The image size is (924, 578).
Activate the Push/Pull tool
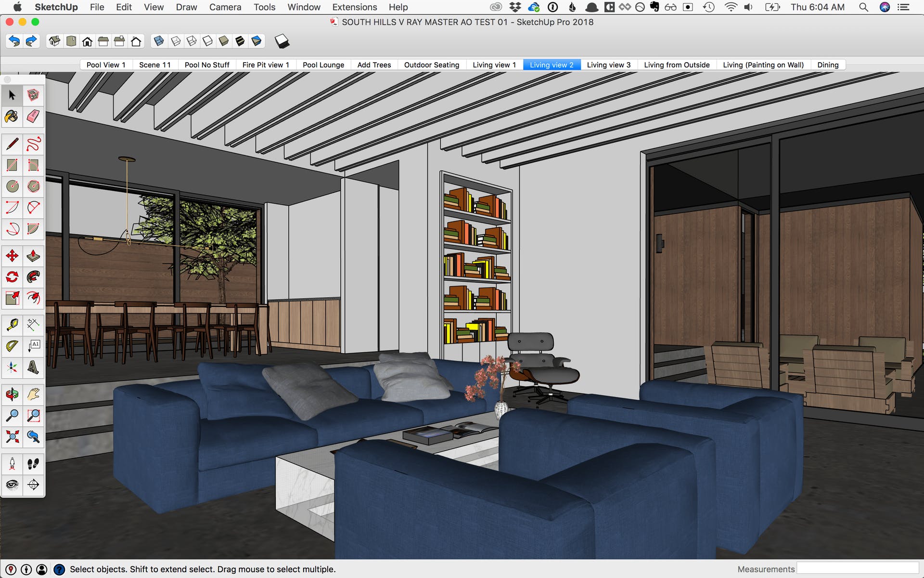[x=33, y=256]
